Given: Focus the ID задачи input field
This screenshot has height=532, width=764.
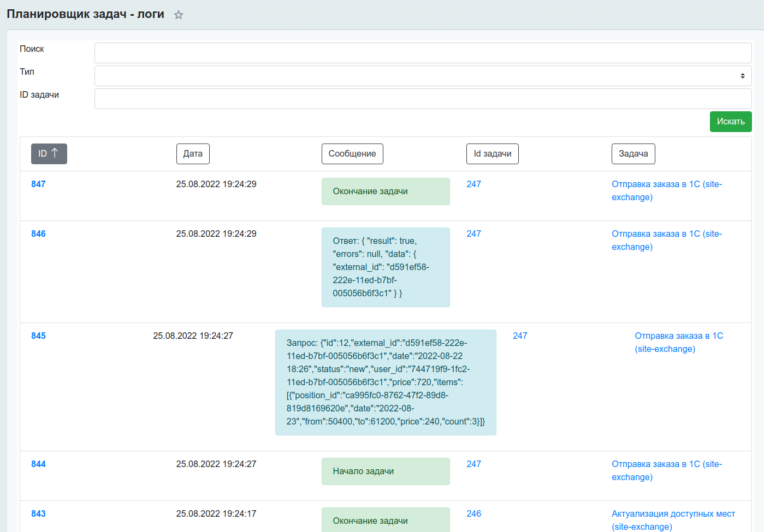Looking at the screenshot, I should (423, 99).
